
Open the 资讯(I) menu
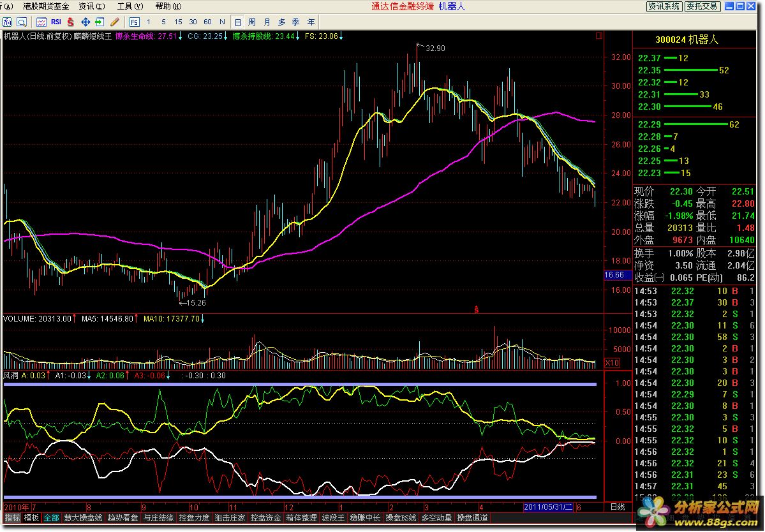(x=92, y=6)
